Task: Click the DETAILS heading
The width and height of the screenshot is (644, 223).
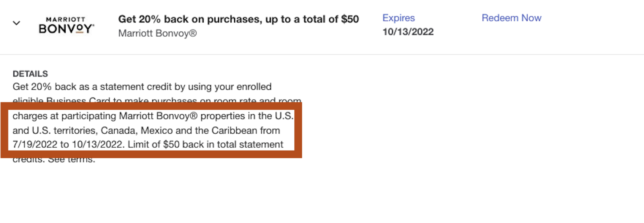Action: tap(30, 74)
